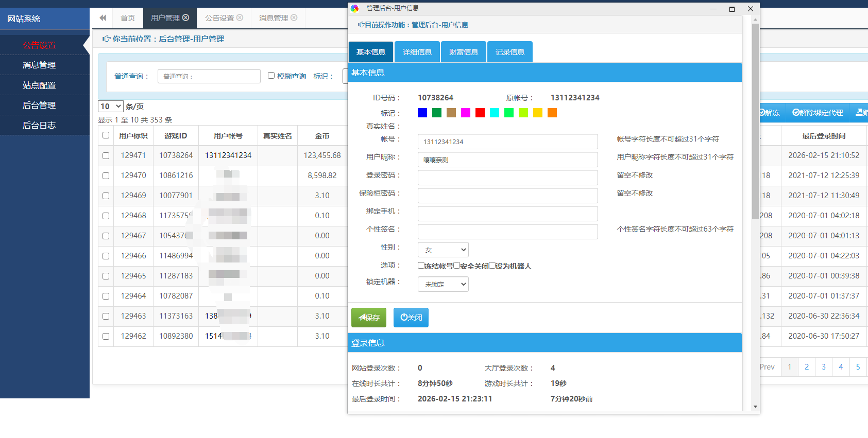Close the 用户管理 tab with its X icon
The width and height of the screenshot is (868, 438).
(186, 17)
